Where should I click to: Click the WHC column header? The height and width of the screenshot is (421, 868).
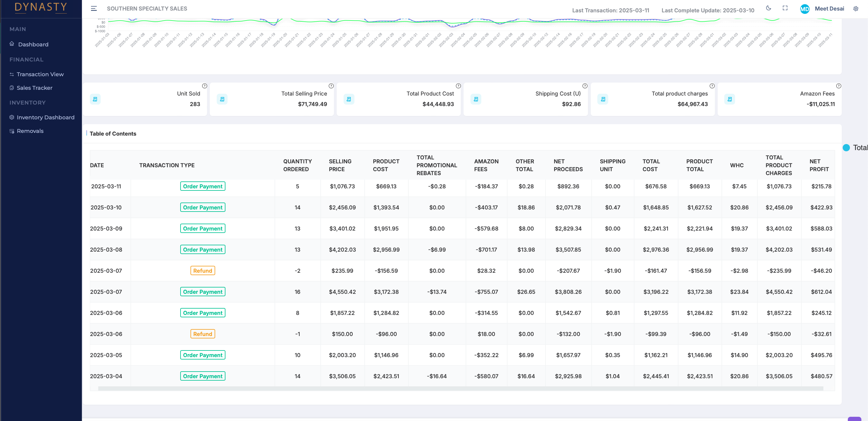(x=737, y=165)
